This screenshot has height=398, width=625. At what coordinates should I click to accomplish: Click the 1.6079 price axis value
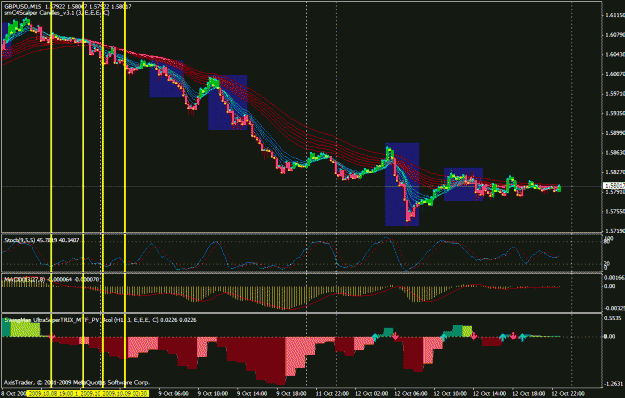(x=615, y=35)
